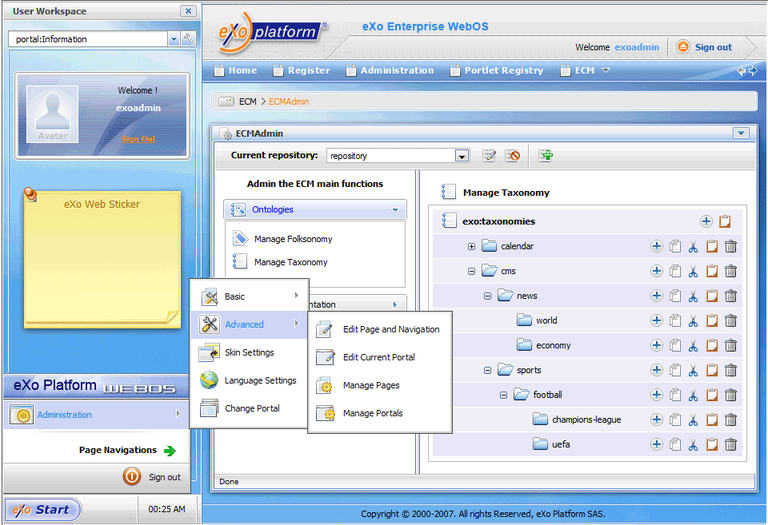This screenshot has width=768, height=525.
Task: Add sub-taxonomy to uefa row
Action: 656,445
